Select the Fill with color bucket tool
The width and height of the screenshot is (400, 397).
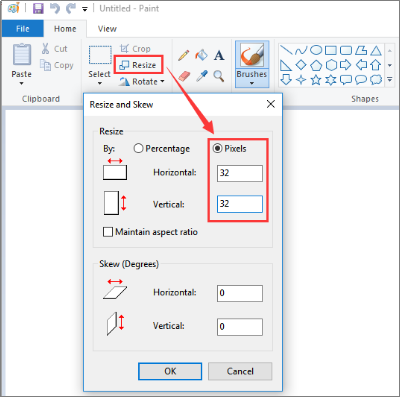coord(201,55)
